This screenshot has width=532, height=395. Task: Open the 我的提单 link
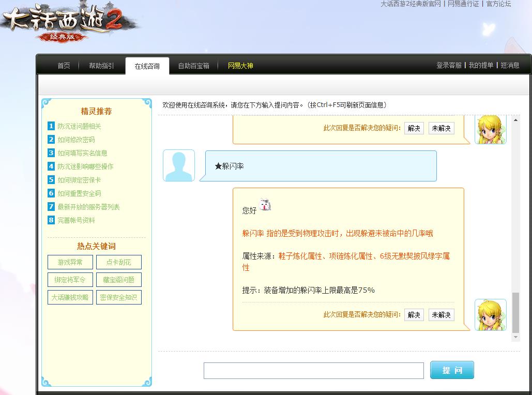[x=481, y=65]
